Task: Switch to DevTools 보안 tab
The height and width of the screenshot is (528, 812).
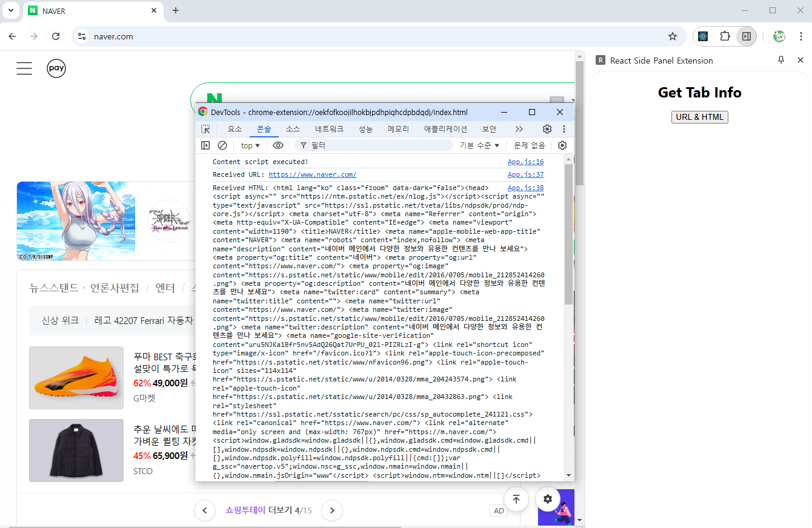Action: point(489,129)
